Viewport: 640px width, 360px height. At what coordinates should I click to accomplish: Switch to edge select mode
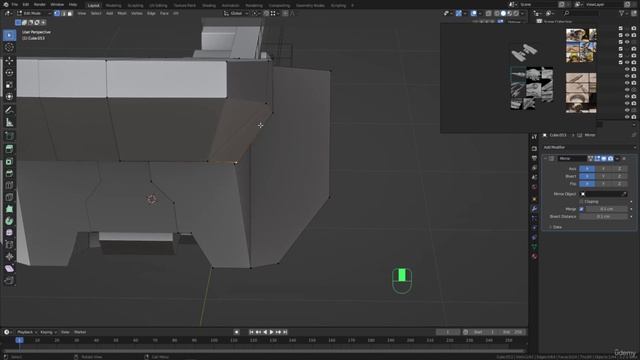(x=63, y=13)
